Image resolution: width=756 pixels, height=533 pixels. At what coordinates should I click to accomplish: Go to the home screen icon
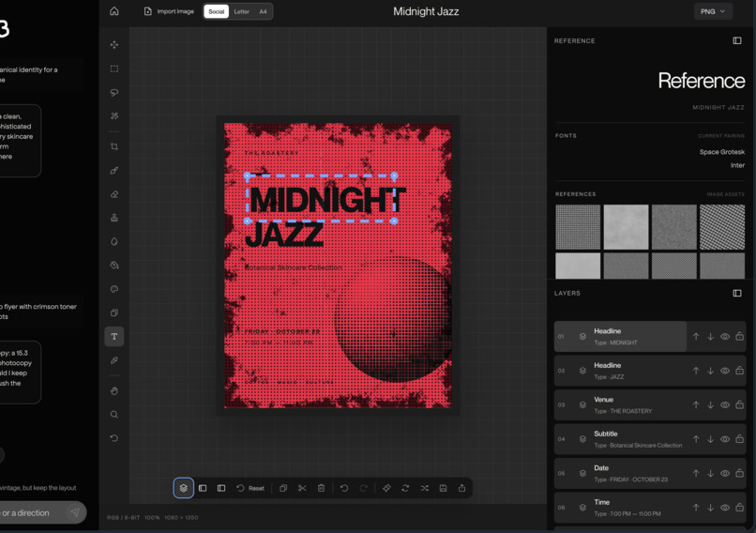114,11
